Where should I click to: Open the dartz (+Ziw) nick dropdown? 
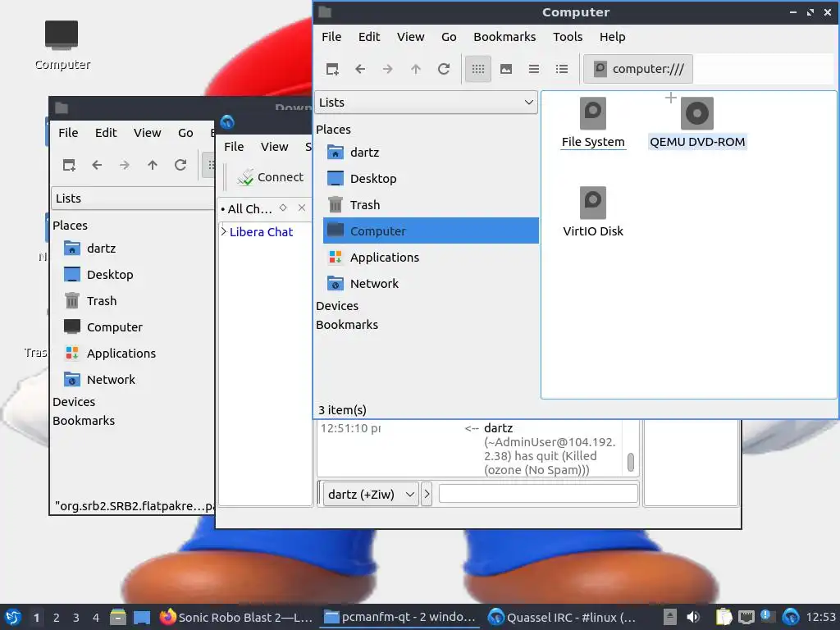(371, 494)
